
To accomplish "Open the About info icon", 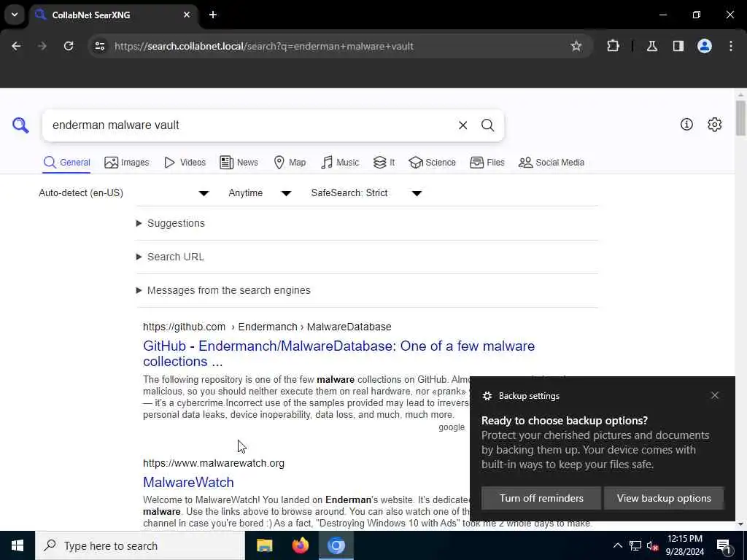I will click(x=686, y=124).
